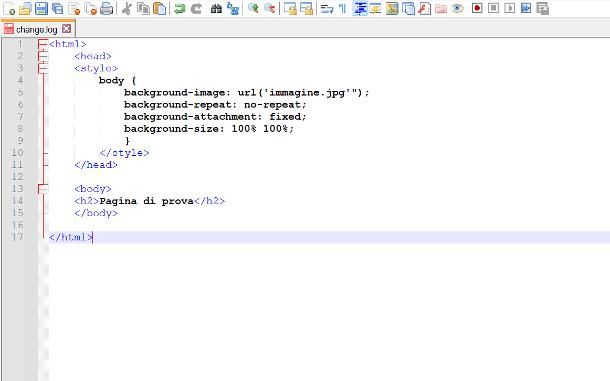Click 'Pagina di prova' heading text

146,201
